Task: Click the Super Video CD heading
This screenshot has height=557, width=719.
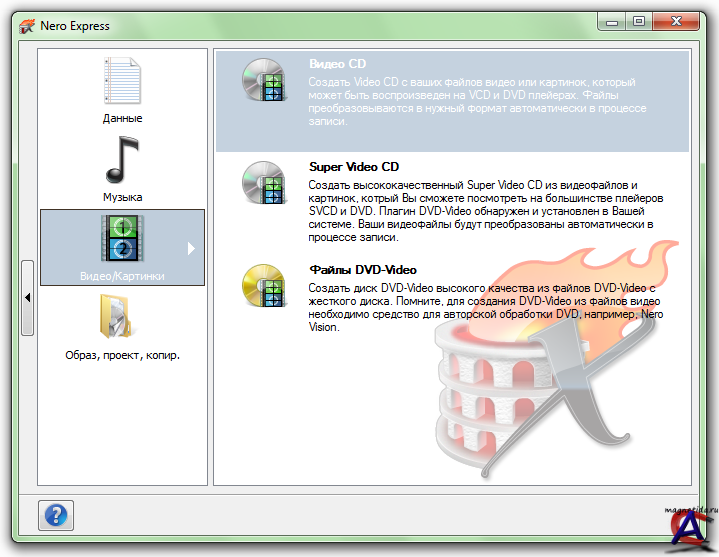Action: [354, 167]
